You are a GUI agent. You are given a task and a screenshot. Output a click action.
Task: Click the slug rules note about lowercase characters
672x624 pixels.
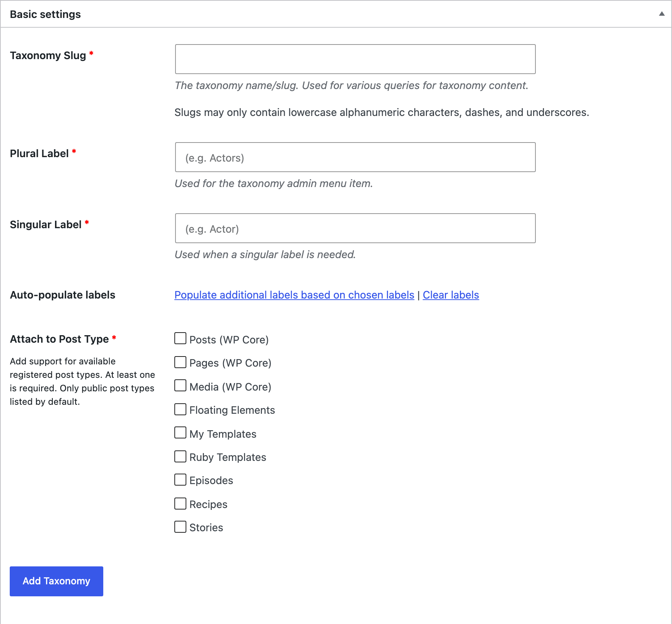382,113
